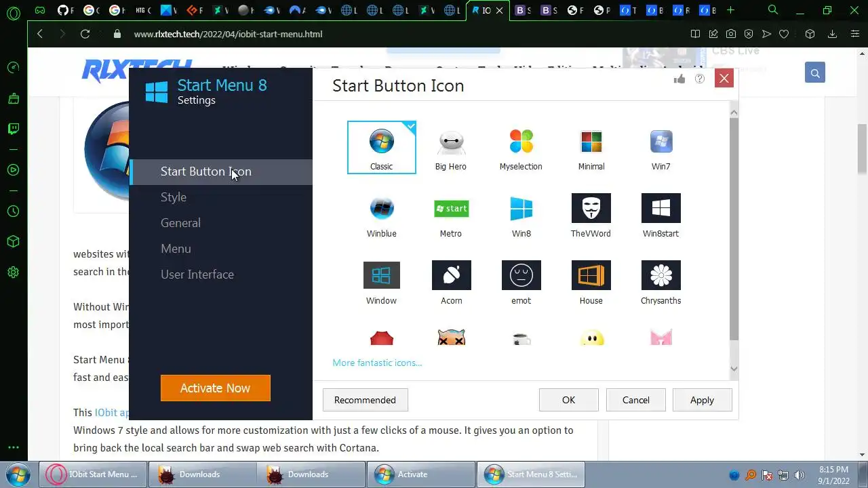Choose the Acorn start icon

click(x=451, y=282)
